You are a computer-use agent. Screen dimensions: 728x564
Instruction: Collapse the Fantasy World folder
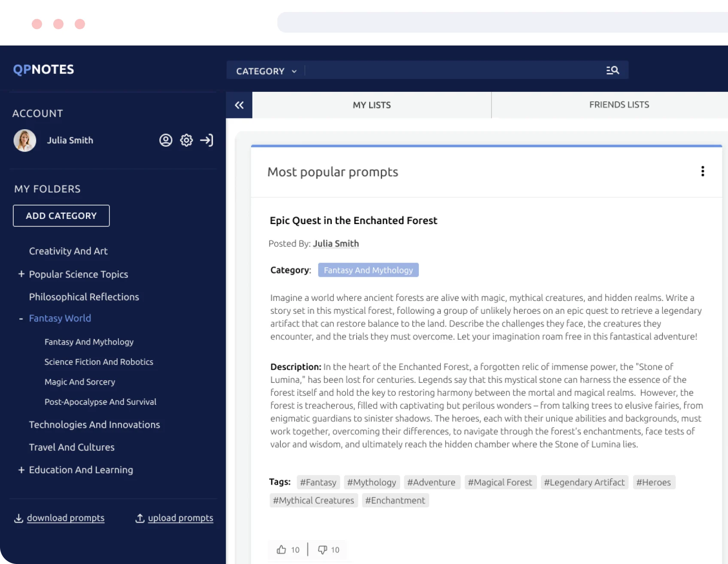pos(21,318)
